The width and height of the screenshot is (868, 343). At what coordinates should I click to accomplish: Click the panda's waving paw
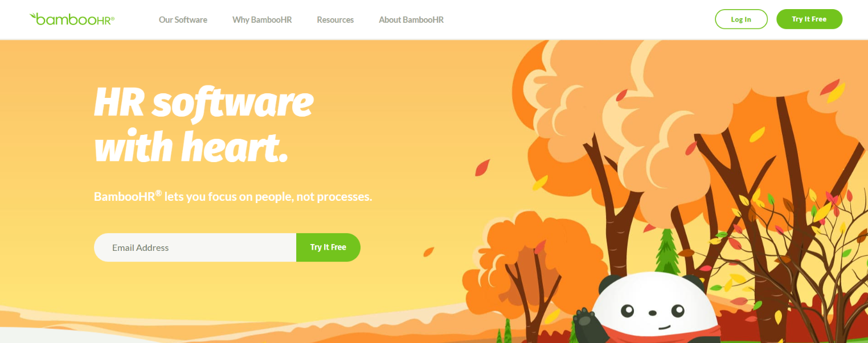click(583, 323)
